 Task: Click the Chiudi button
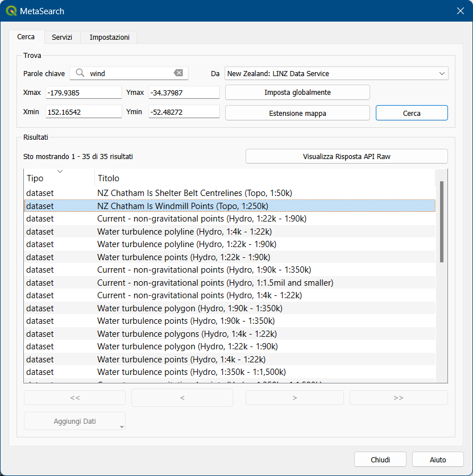point(380,460)
